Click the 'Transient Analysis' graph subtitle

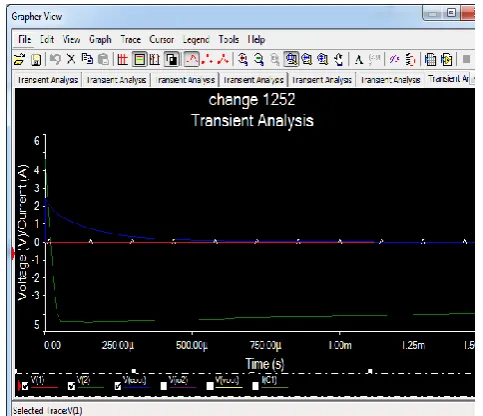pyautogui.click(x=252, y=120)
